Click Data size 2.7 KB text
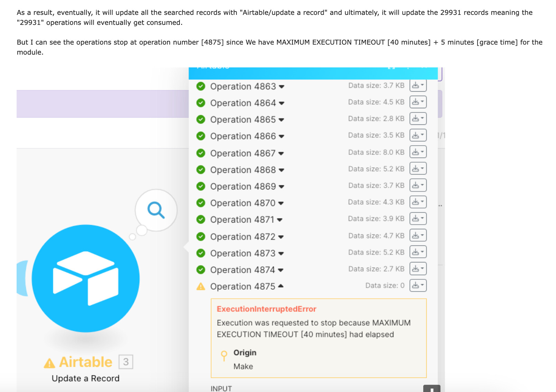This screenshot has width=556, height=392. coord(376,269)
